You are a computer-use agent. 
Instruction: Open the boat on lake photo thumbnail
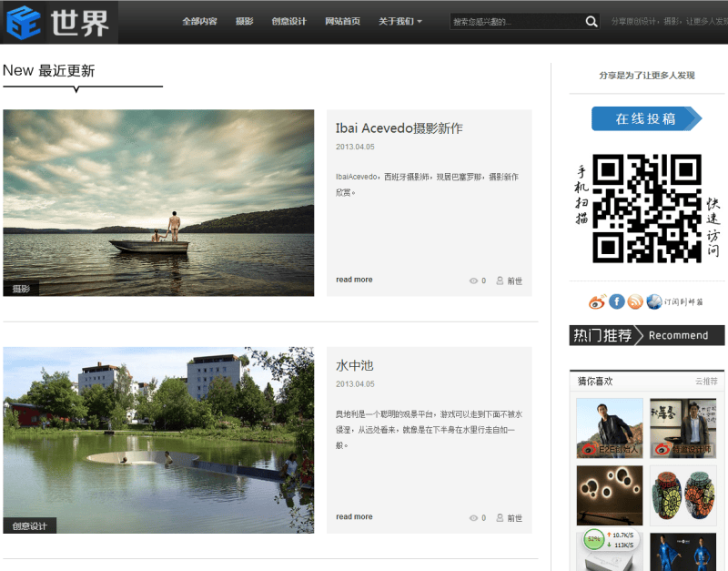coord(158,202)
